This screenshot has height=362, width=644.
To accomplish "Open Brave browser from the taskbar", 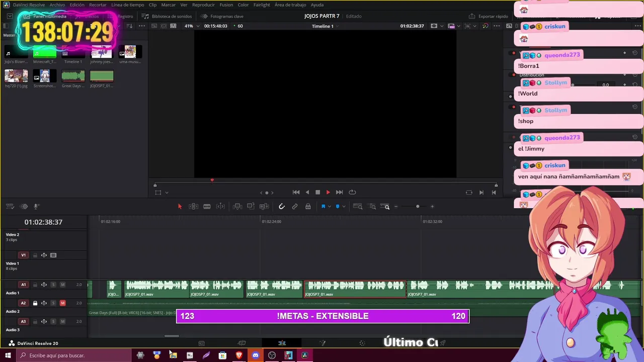I will pos(239,355).
